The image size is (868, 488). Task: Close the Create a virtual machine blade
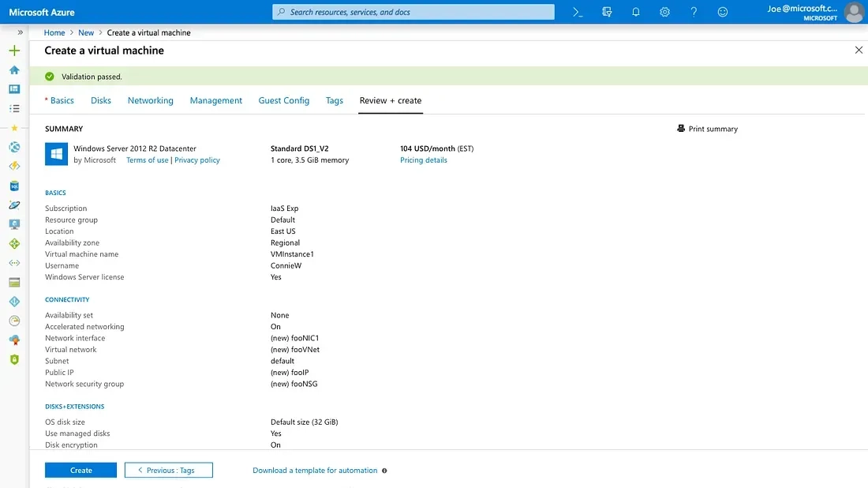[x=859, y=50]
